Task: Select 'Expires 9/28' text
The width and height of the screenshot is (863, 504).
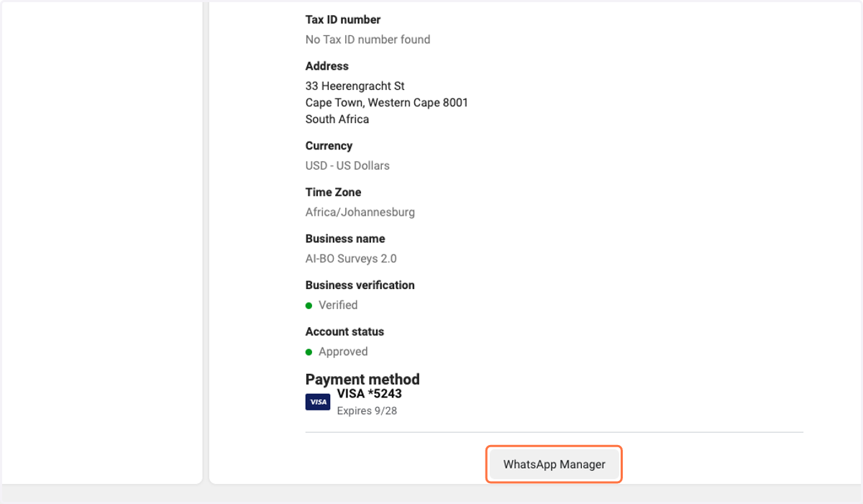Action: point(367,411)
